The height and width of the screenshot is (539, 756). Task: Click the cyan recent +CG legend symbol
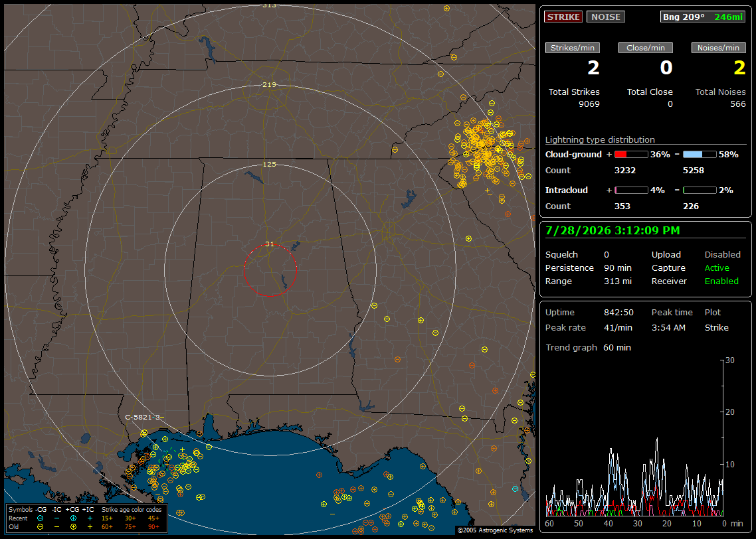click(73, 518)
